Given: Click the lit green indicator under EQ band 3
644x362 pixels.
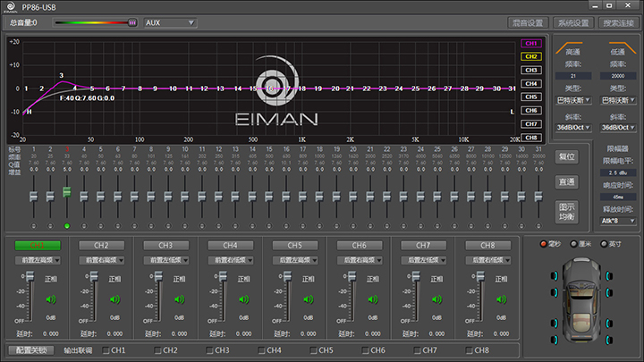Looking at the screenshot, I should [x=67, y=226].
